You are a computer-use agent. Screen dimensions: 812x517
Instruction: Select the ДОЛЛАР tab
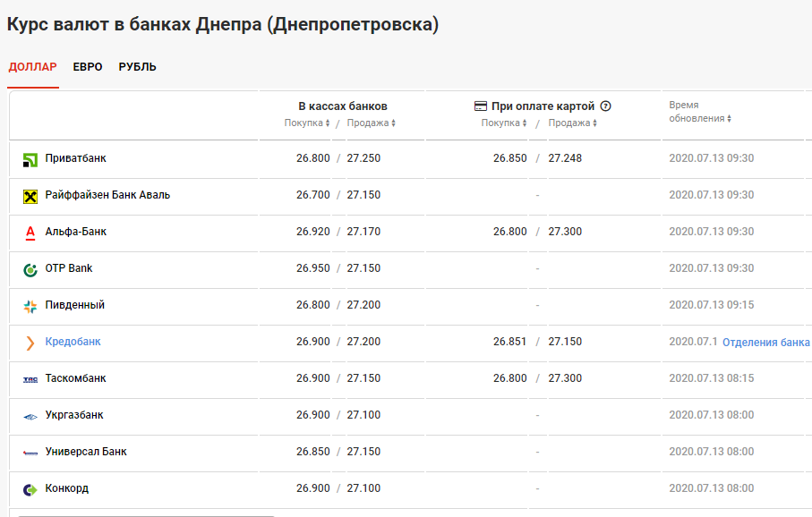(x=32, y=67)
